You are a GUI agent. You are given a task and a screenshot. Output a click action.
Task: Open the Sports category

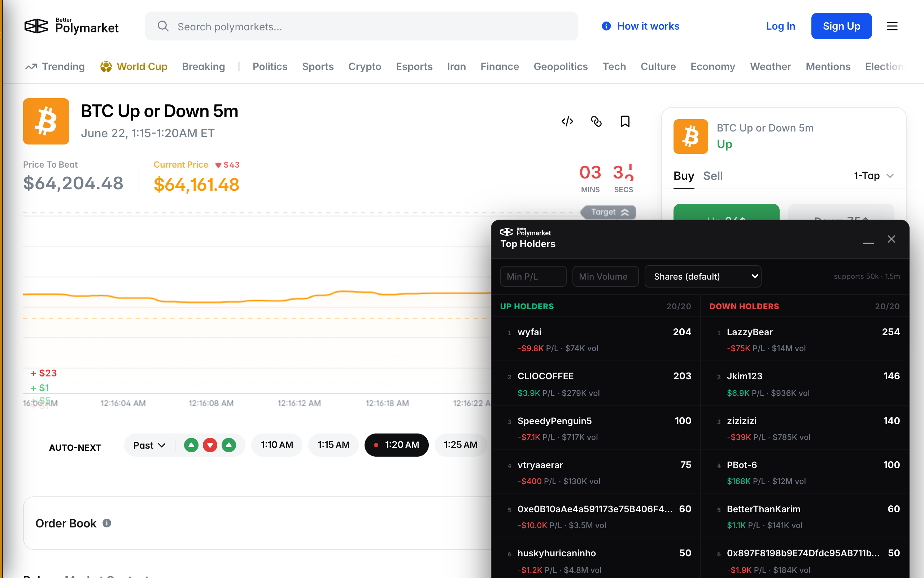click(x=318, y=66)
